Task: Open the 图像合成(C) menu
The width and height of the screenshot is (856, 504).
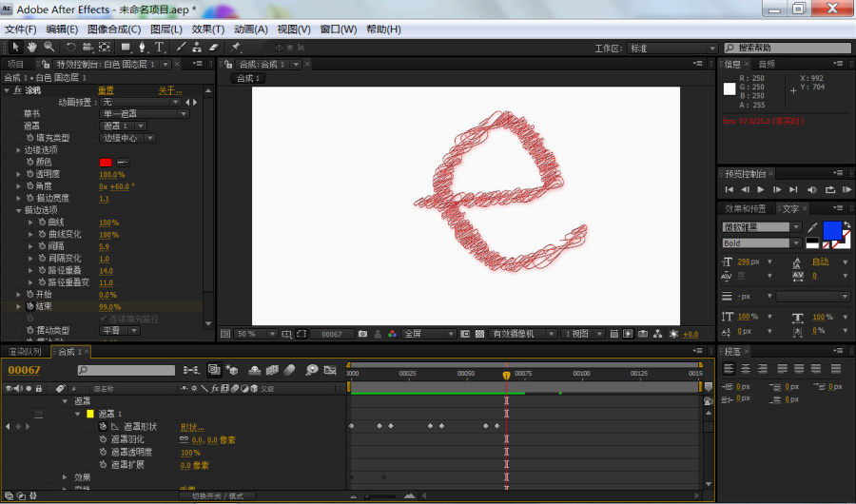Action: [x=114, y=29]
